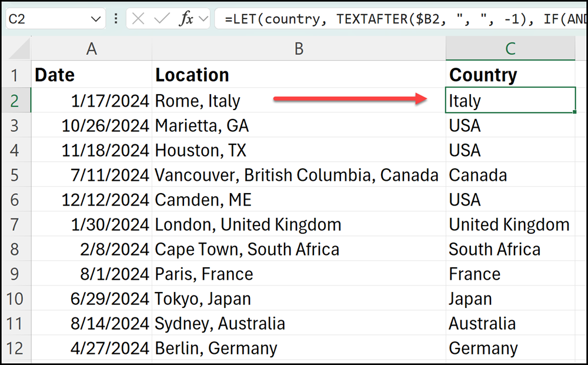Select row 10 header

[x=15, y=299]
